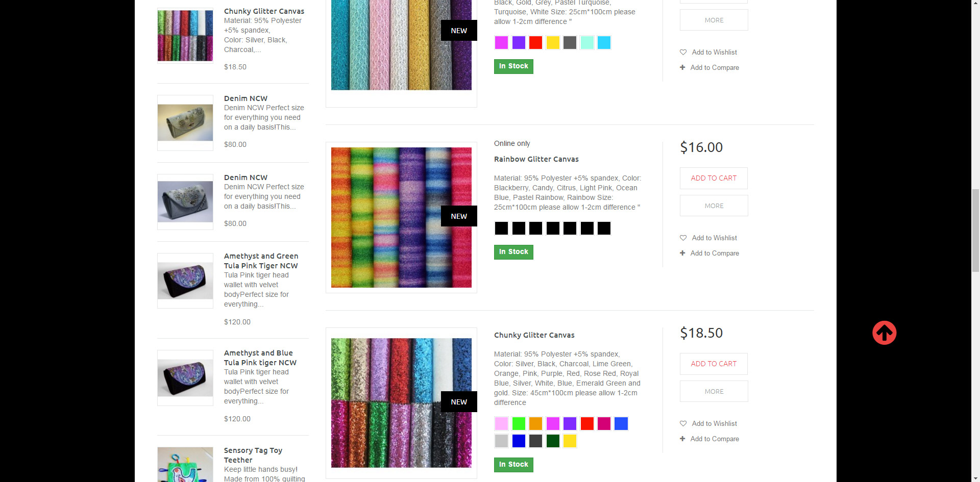This screenshot has height=482, width=980.
Task: Open MORE details for Chunky Glitter Canvas
Action: point(714,391)
